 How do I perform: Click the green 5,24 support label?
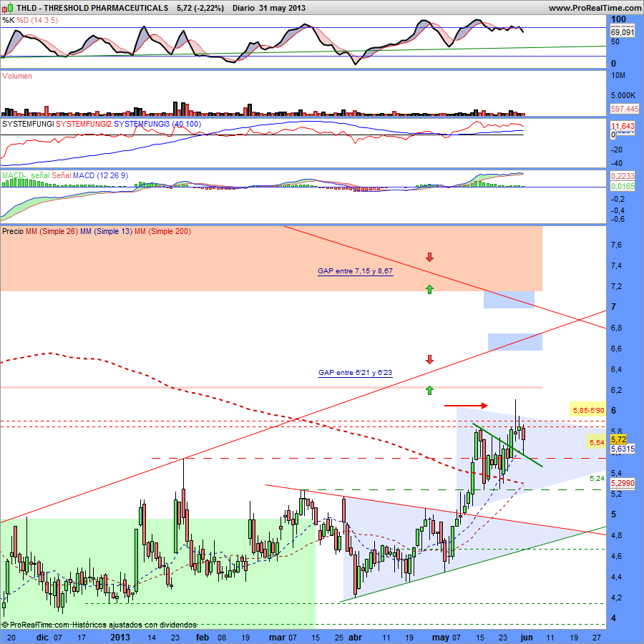(x=597, y=479)
